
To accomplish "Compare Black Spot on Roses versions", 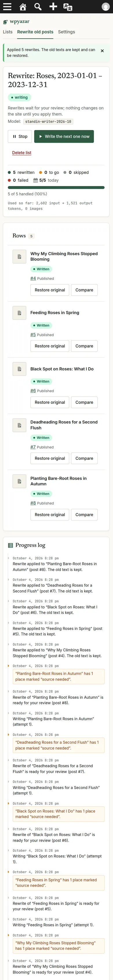I will pos(84,403).
